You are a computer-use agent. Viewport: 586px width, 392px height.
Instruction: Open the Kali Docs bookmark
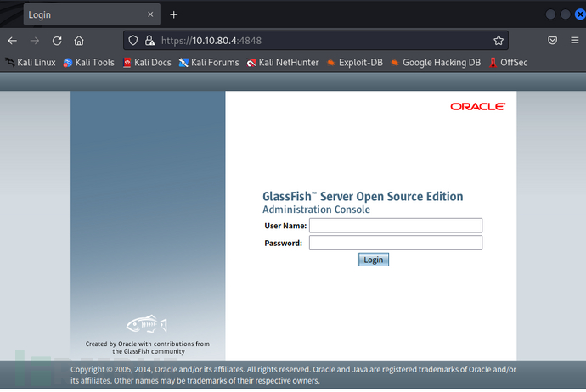click(147, 62)
